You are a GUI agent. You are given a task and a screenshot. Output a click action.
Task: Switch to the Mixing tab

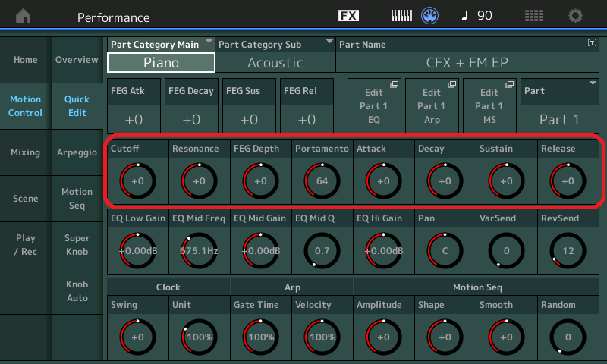[25, 152]
